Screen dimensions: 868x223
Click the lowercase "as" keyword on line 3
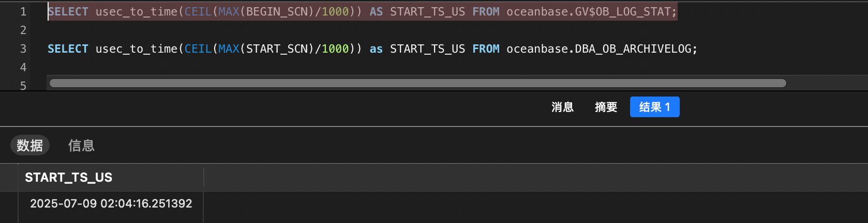pos(376,49)
